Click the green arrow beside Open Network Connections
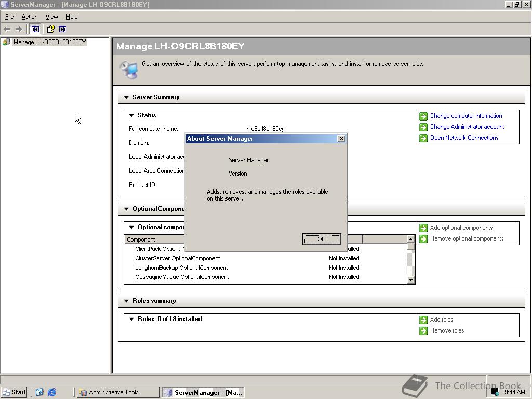 pyautogui.click(x=423, y=138)
